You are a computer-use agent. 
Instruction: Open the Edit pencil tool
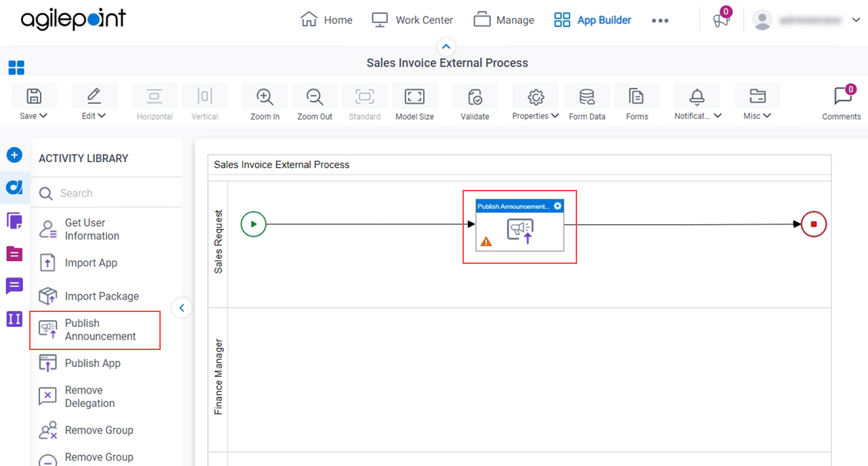click(94, 96)
